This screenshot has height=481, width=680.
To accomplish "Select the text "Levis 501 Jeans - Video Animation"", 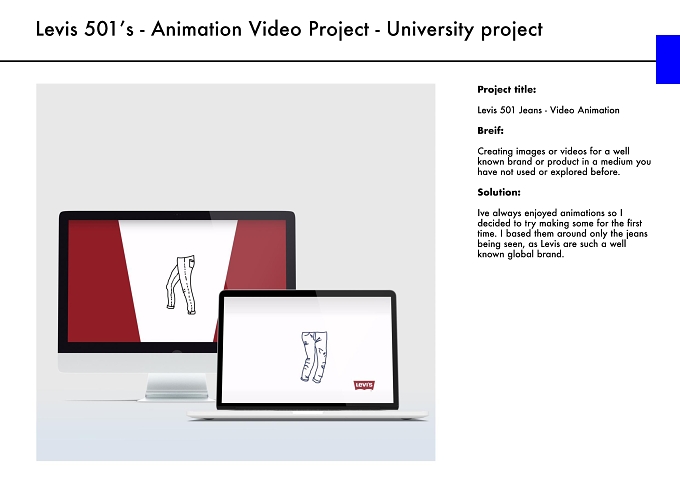I will click(x=548, y=110).
